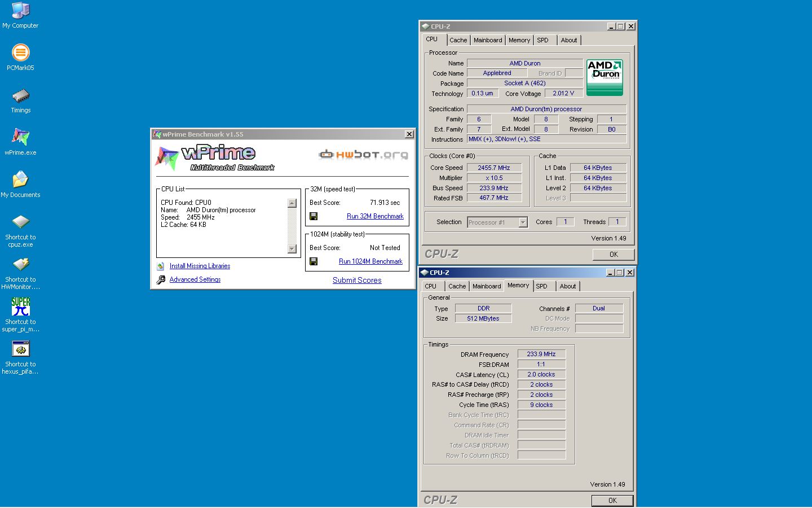Switch to Mainboard tab in top CPU-Z
Viewport: 812px width, 508px height.
coord(488,40)
